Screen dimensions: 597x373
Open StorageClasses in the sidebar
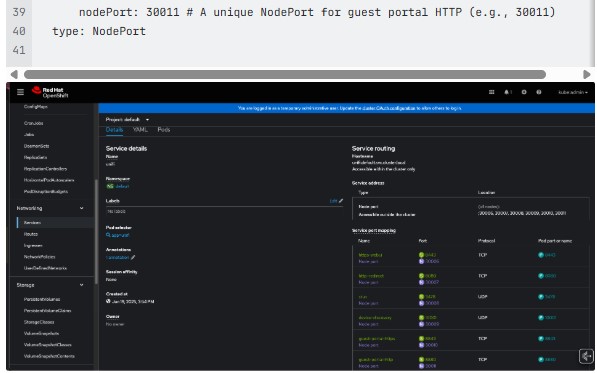click(39, 322)
